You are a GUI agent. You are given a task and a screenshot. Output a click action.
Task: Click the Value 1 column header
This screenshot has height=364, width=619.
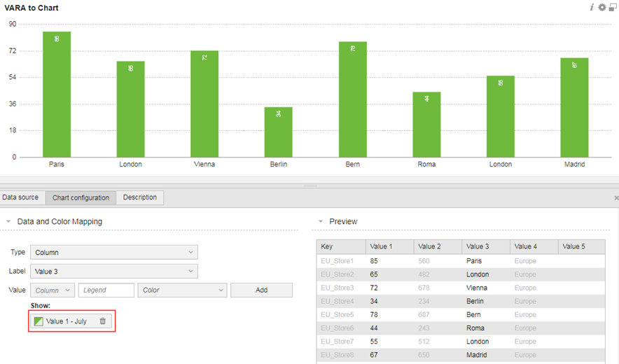(x=389, y=246)
